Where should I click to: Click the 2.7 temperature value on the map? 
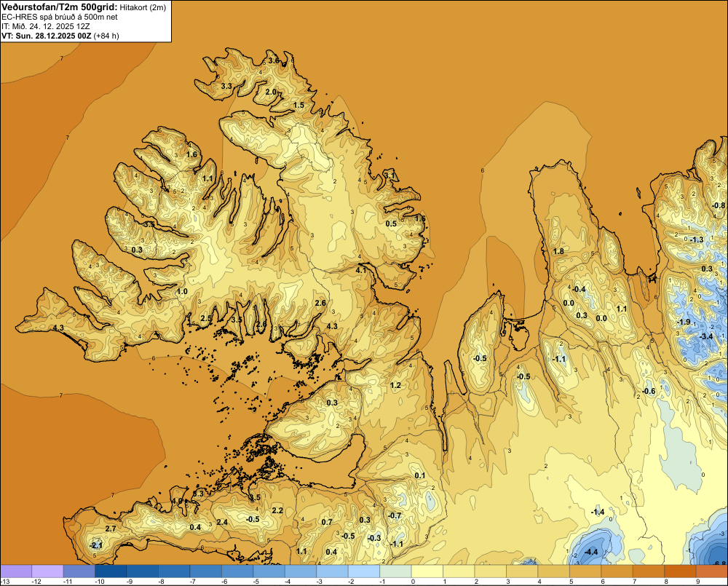click(x=111, y=529)
